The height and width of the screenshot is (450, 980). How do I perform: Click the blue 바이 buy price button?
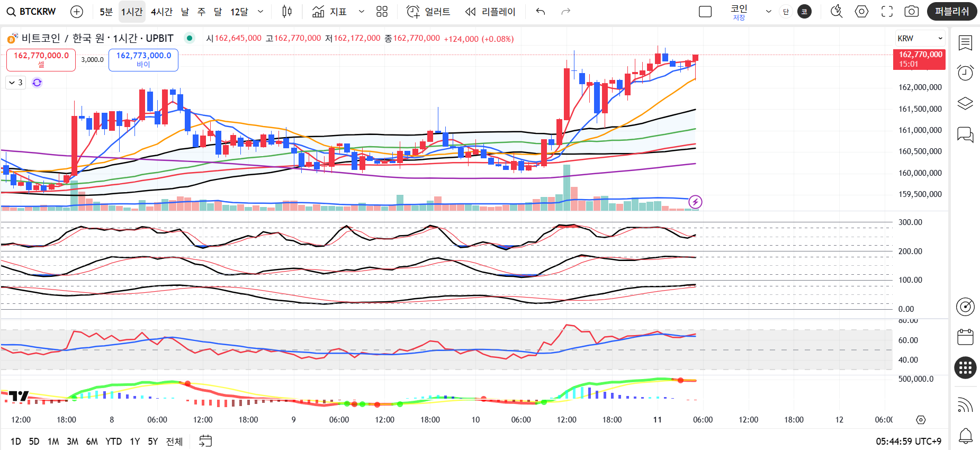143,60
